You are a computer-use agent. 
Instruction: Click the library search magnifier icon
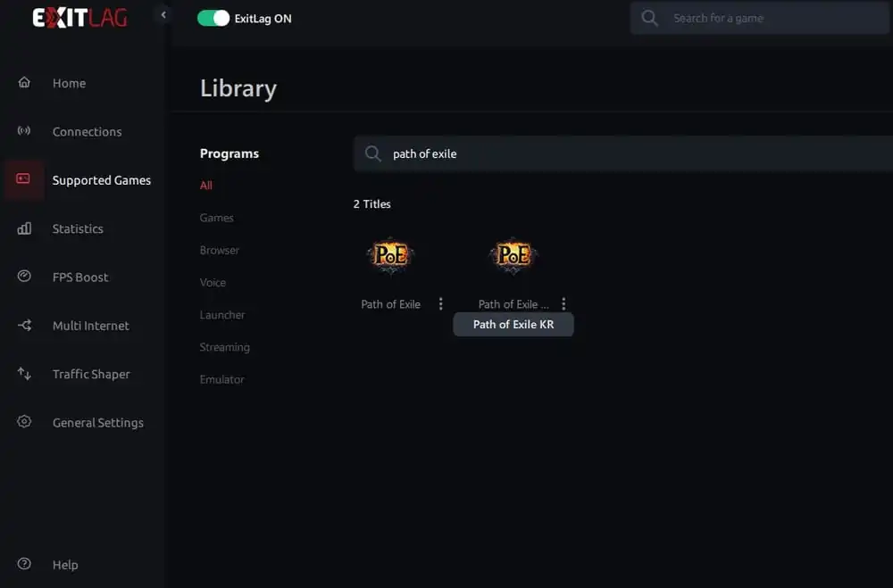coord(373,153)
